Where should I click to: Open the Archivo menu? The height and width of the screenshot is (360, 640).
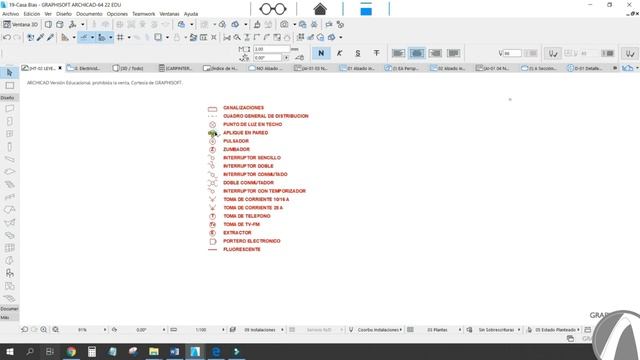11,14
